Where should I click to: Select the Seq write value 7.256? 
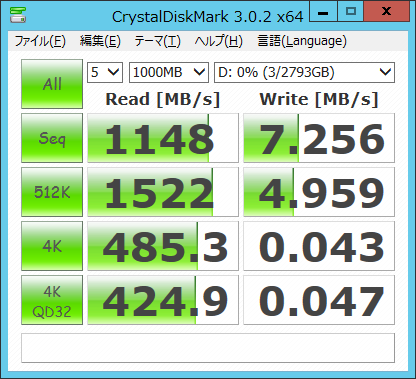[x=319, y=138]
